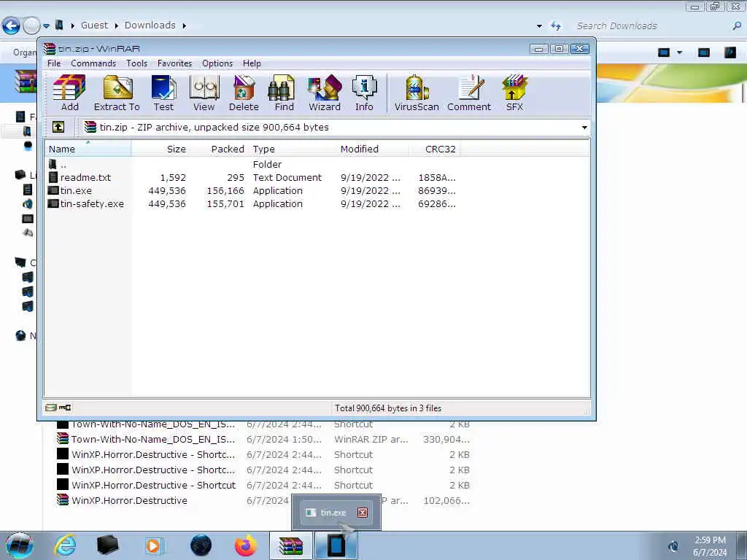The height and width of the screenshot is (560, 747).
Task: Go up one folder level in WinRAR
Action: point(58,127)
